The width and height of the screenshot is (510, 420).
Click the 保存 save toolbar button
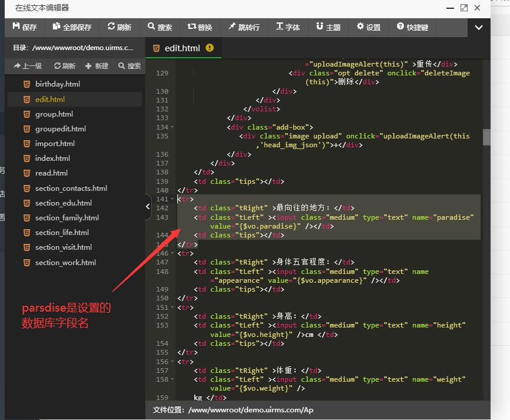[24, 27]
